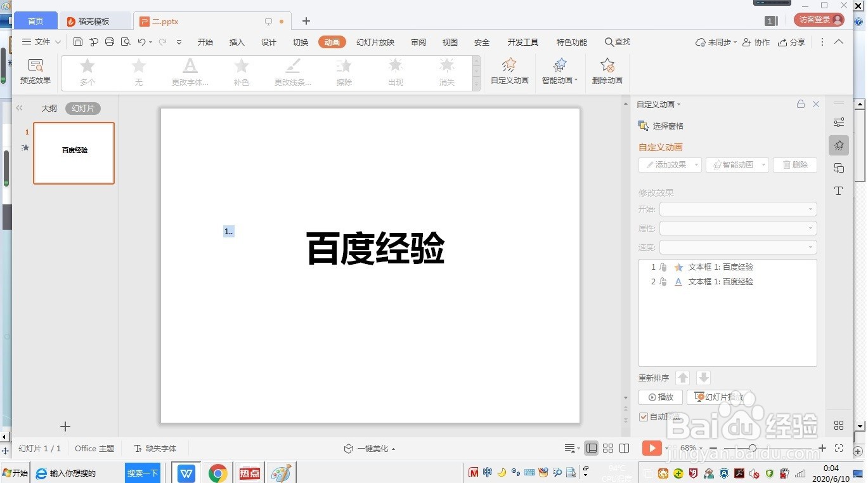Open 智能动画 ribbon dropdown
Viewport: 868px width, 483px height.
[x=560, y=72]
